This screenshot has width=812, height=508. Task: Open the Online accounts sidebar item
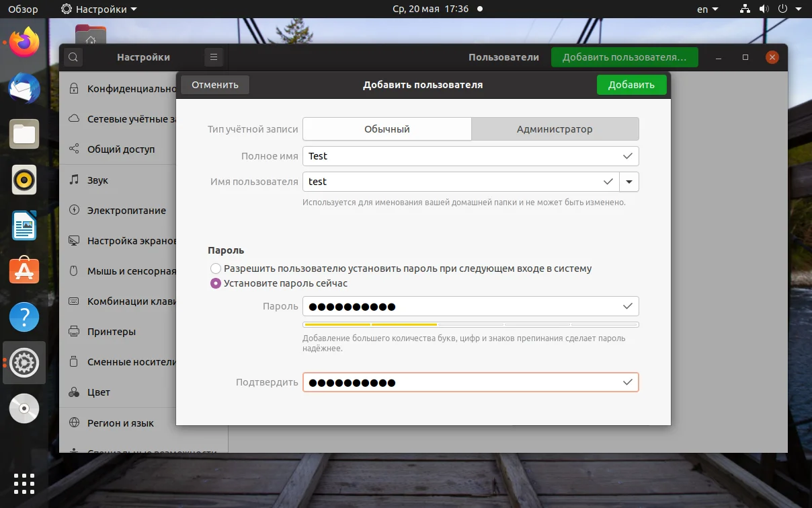click(x=118, y=119)
